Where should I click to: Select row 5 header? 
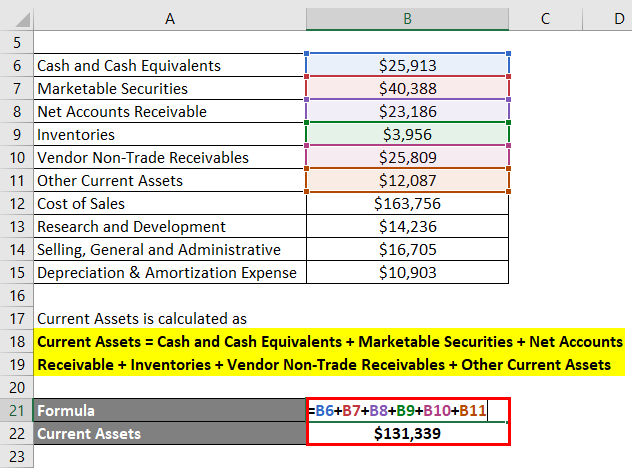(x=17, y=42)
